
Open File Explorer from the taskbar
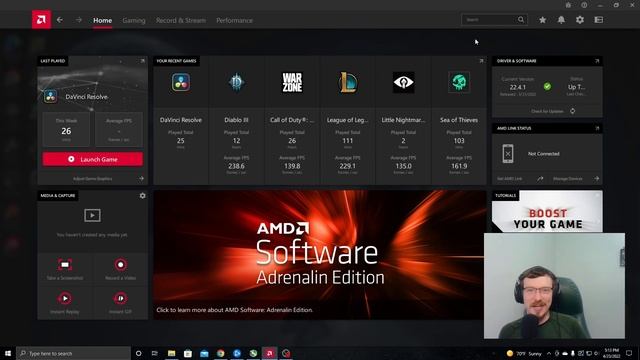(x=171, y=353)
